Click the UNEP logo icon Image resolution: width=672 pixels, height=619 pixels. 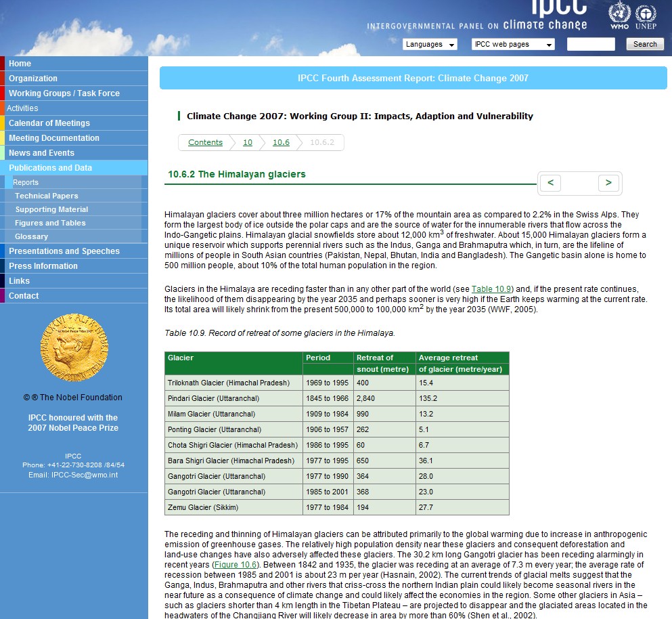pos(646,17)
